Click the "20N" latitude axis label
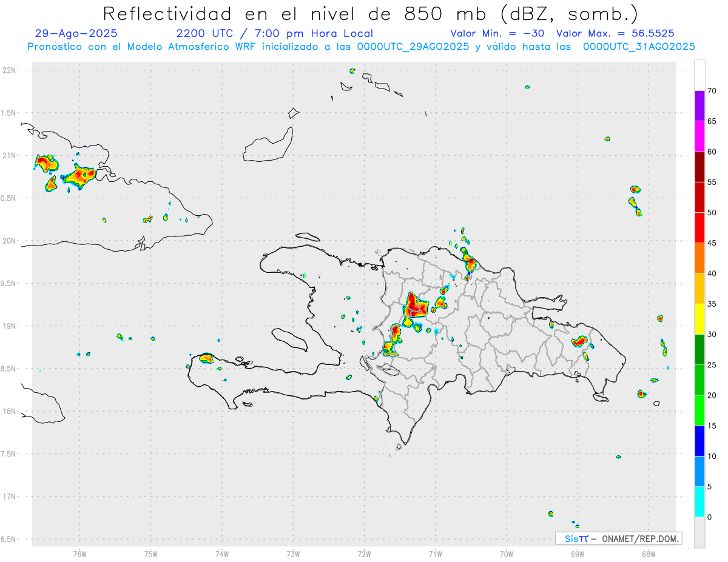728x562 pixels. tap(10, 241)
